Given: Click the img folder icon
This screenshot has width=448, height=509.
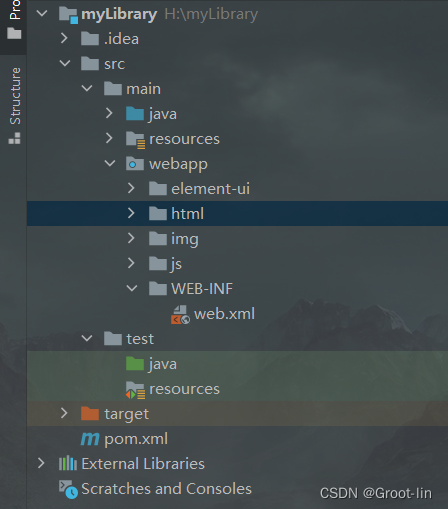Looking at the screenshot, I should point(158,239).
